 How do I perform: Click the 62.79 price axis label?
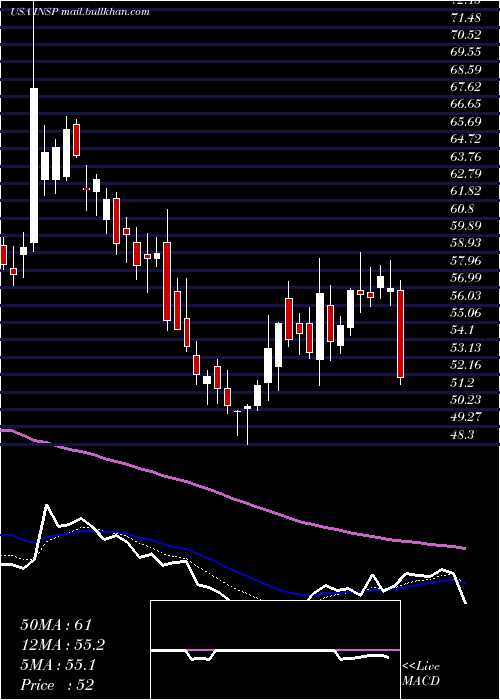click(467, 174)
